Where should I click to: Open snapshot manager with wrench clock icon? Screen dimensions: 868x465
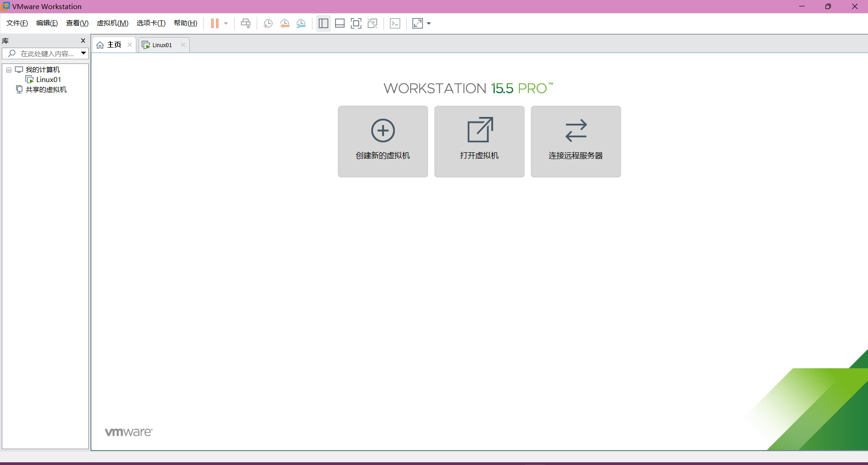tap(301, 24)
